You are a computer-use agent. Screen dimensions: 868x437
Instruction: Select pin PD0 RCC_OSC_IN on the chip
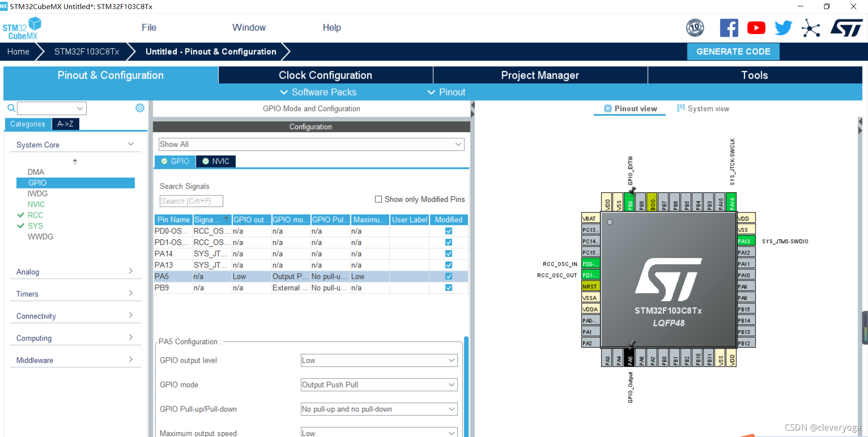click(x=591, y=264)
